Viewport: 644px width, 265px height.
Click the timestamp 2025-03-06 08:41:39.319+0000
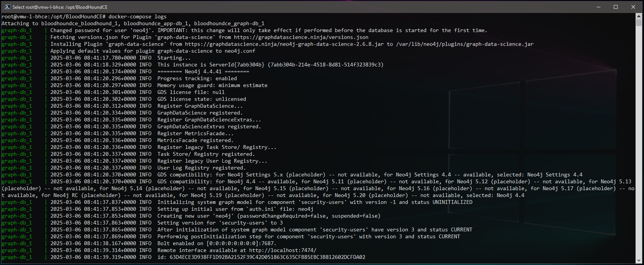pyautogui.click(x=93, y=257)
